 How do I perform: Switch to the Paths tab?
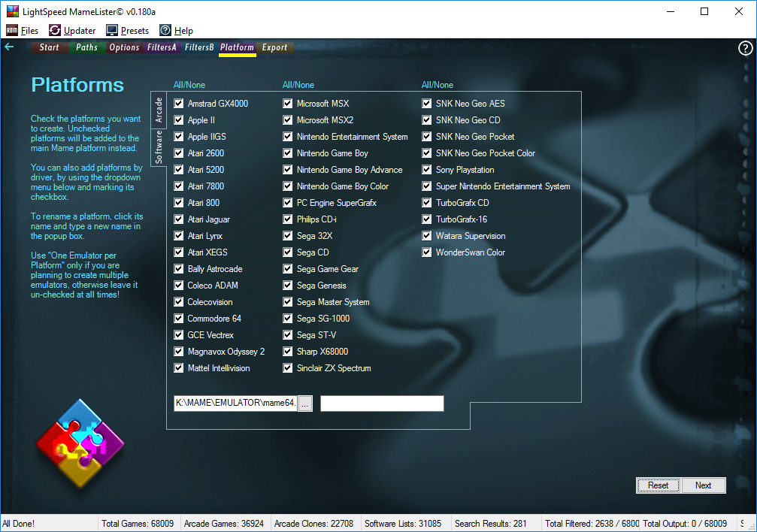87,47
